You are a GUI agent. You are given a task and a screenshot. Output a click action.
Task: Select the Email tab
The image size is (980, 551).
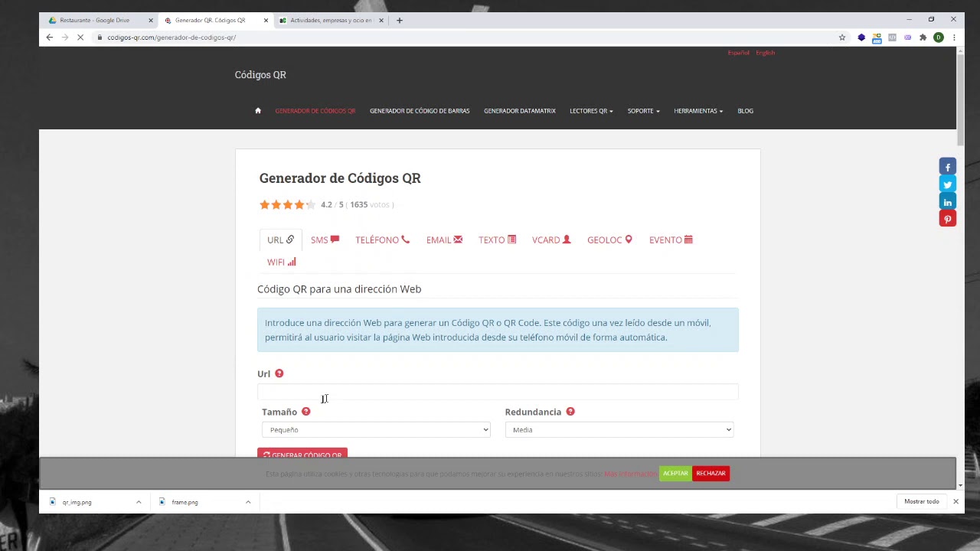(x=444, y=240)
